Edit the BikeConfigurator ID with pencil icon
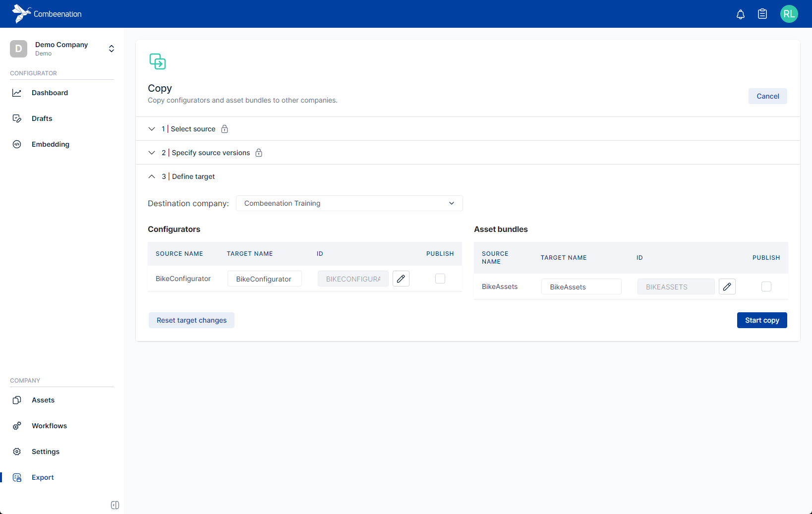 pyautogui.click(x=401, y=279)
